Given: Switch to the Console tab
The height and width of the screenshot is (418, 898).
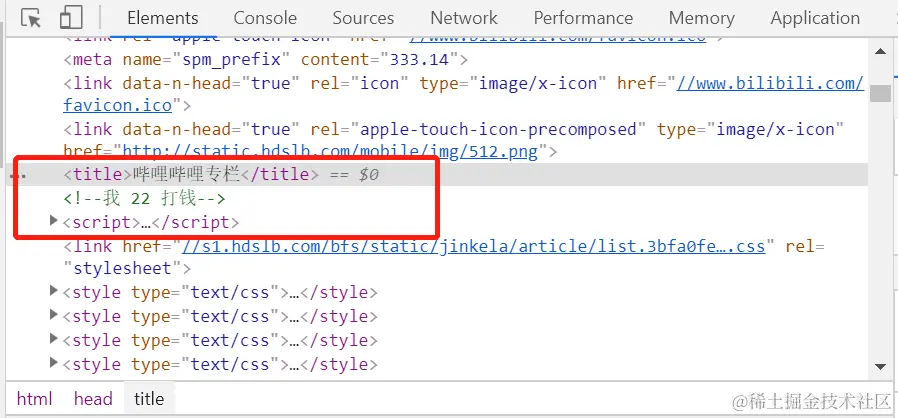Looking at the screenshot, I should point(265,18).
